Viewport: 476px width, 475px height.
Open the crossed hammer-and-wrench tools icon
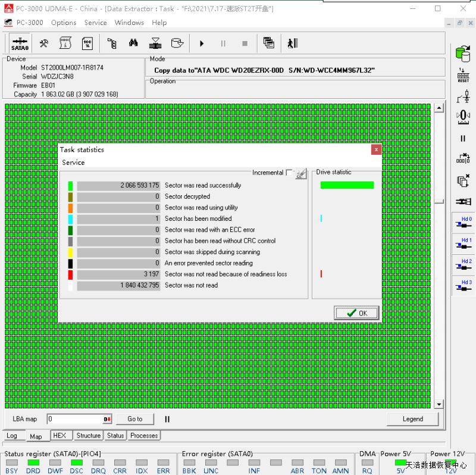pyautogui.click(x=43, y=43)
